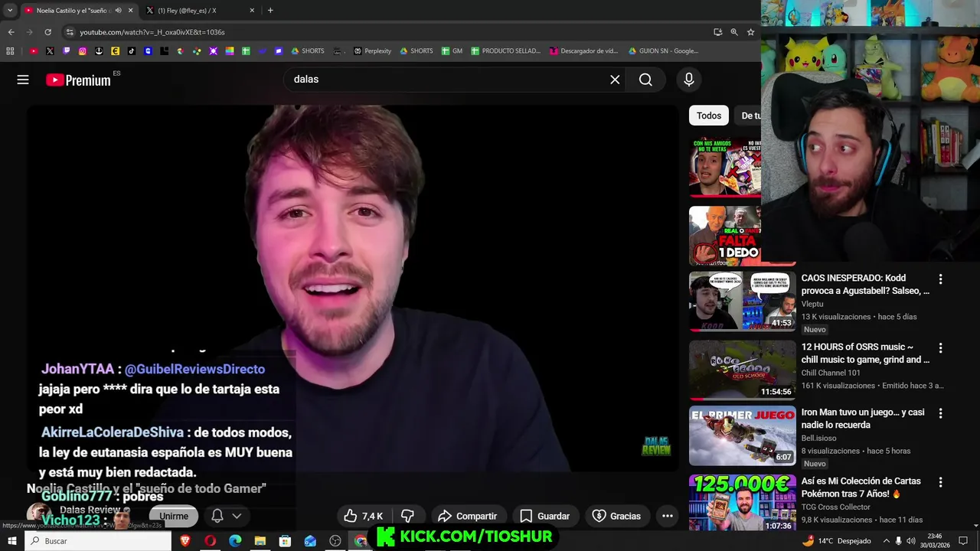980x551 pixels.
Task: Click the Windows taskbar Buscar search box
Action: click(x=99, y=541)
